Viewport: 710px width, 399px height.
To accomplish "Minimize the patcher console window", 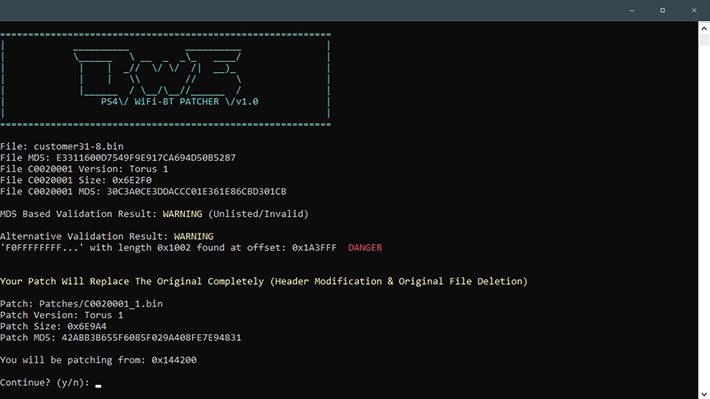I will [x=631, y=10].
